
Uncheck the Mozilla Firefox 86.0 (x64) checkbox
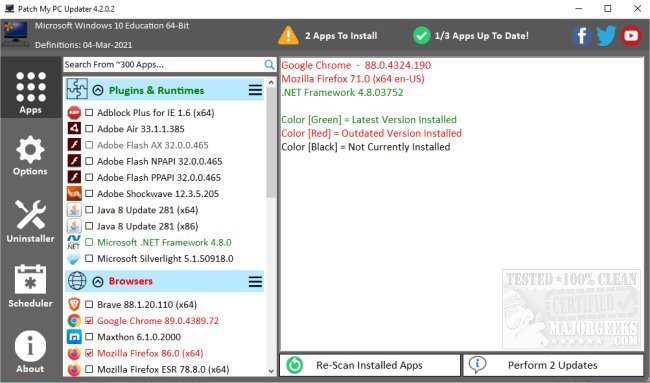click(89, 353)
